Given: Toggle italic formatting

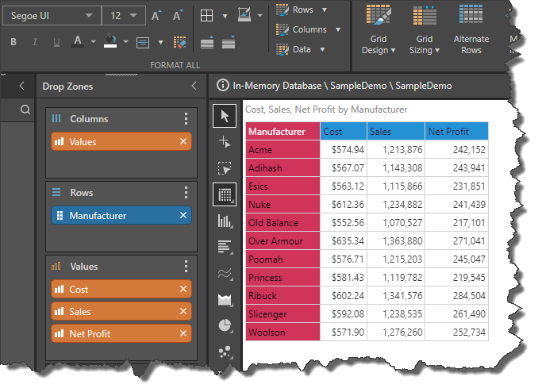Looking at the screenshot, I should coord(35,42).
